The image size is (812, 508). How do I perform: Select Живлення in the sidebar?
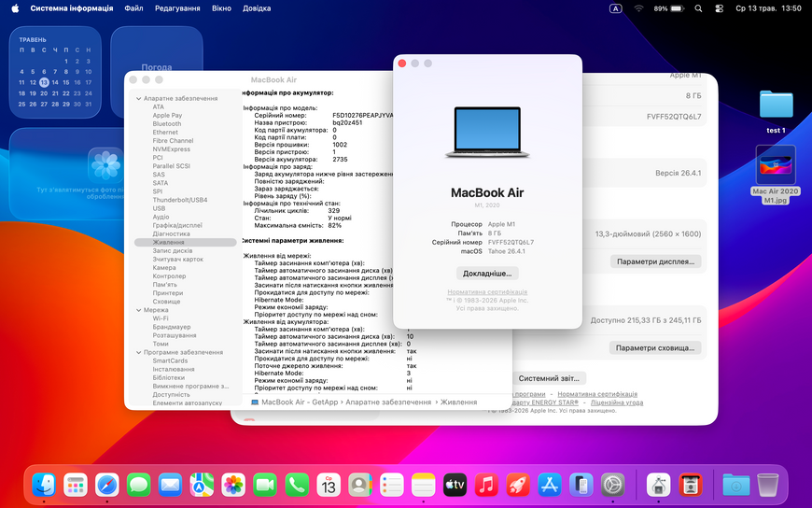pyautogui.click(x=186, y=242)
